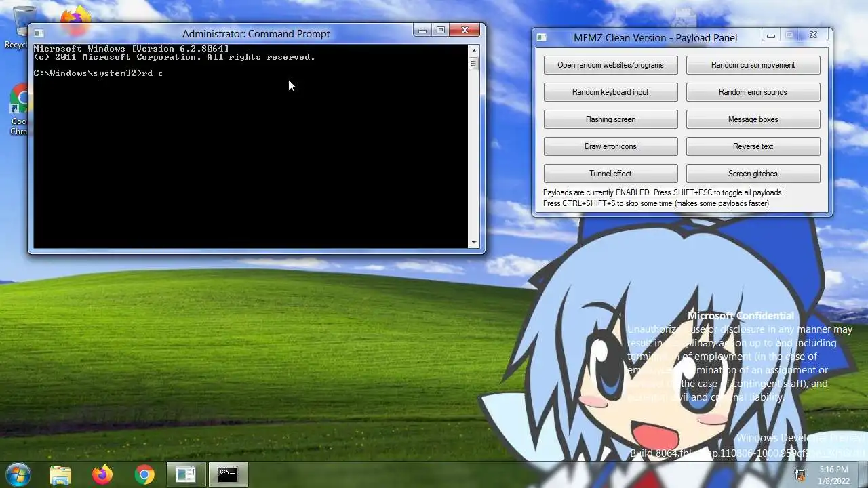Click Command Prompt scrollbar down arrow

click(473, 243)
